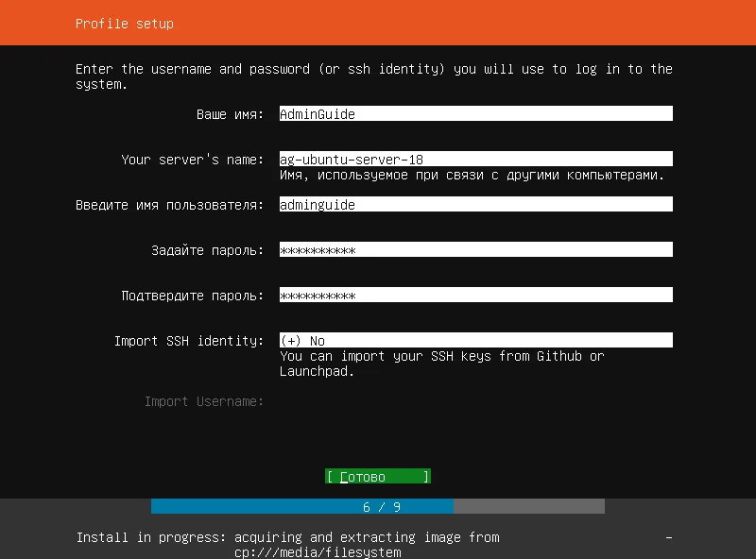Click the hint about 'связи с другими компьютерами'
The width and height of the screenshot is (756, 559).
click(472, 175)
